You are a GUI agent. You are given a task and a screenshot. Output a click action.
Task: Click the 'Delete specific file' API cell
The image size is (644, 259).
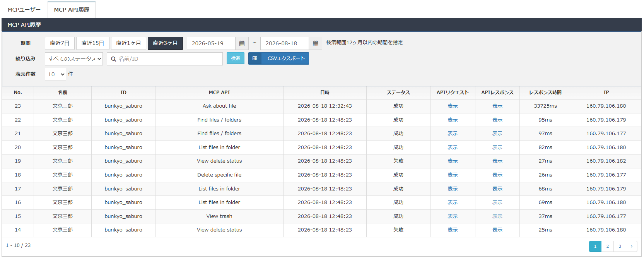tap(219, 175)
